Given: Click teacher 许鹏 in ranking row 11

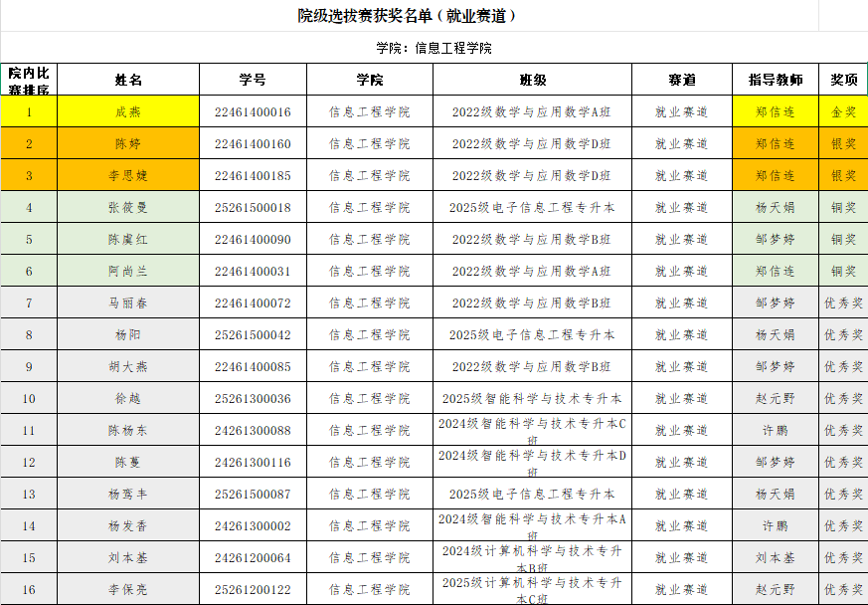Looking at the screenshot, I should click(x=775, y=430).
